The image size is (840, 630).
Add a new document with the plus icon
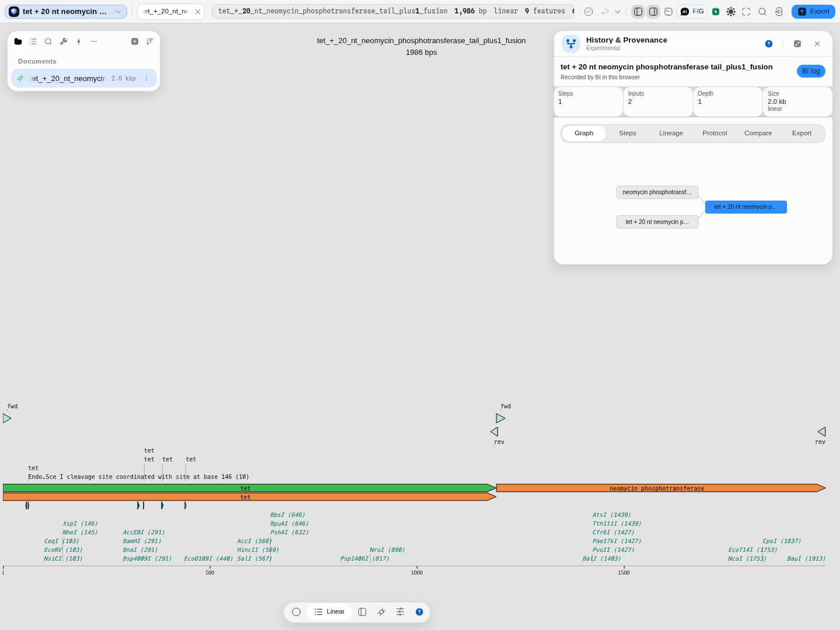pyautogui.click(x=135, y=41)
